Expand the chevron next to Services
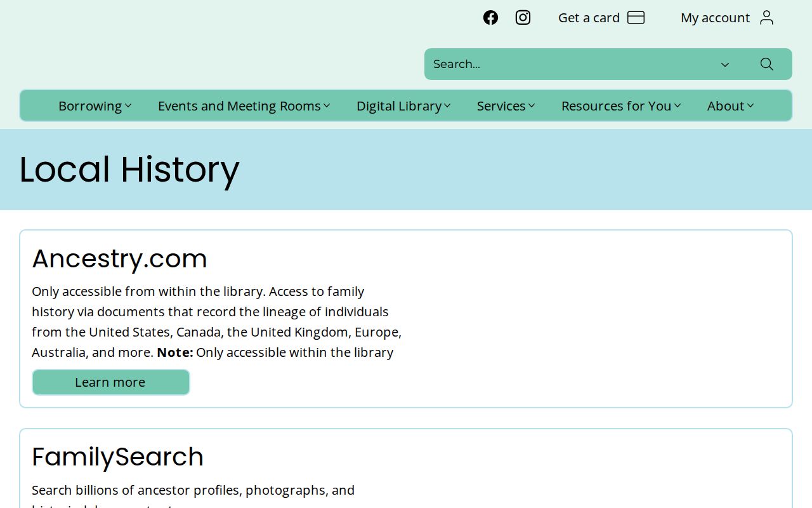Image resolution: width=812 pixels, height=508 pixels. 532,106
